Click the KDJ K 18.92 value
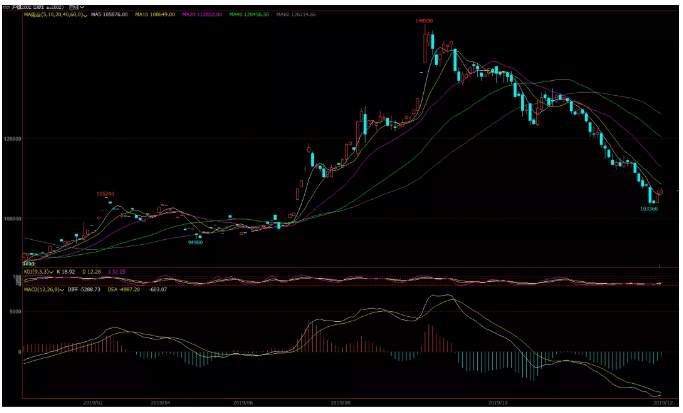Screen dimensions: 683x413 pos(66,272)
